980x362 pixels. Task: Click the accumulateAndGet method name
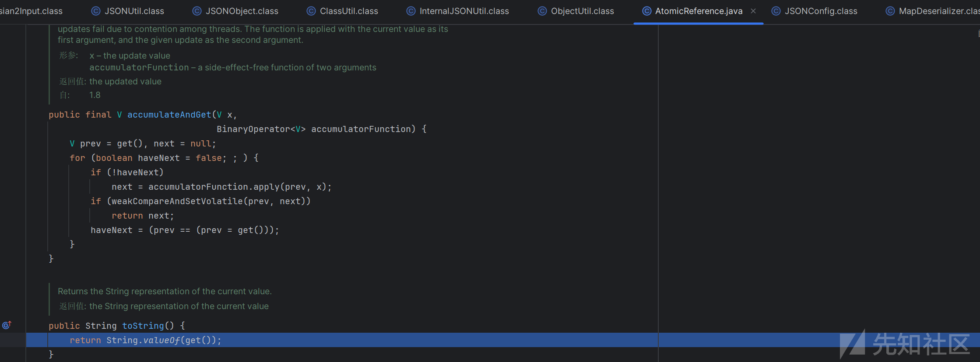coord(169,115)
